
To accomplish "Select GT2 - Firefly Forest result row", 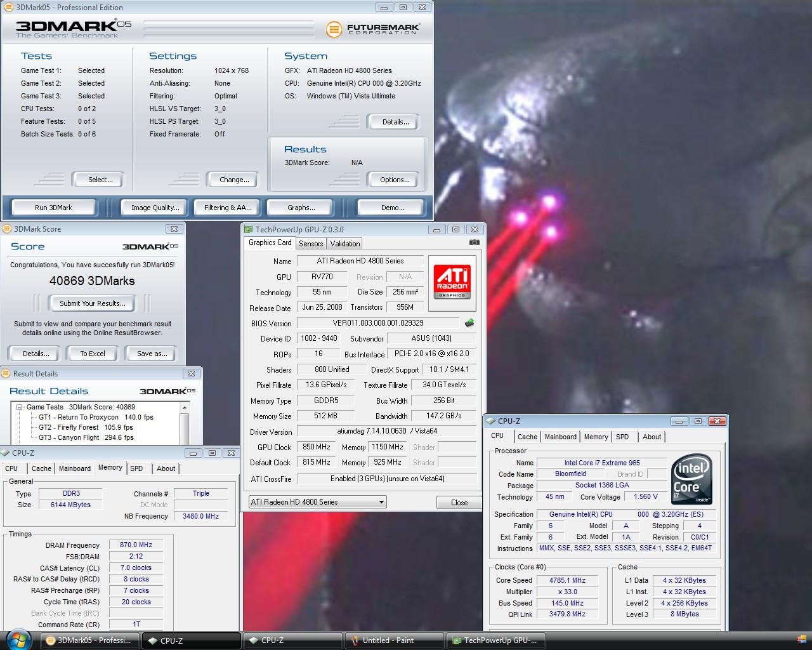I will tap(86, 427).
